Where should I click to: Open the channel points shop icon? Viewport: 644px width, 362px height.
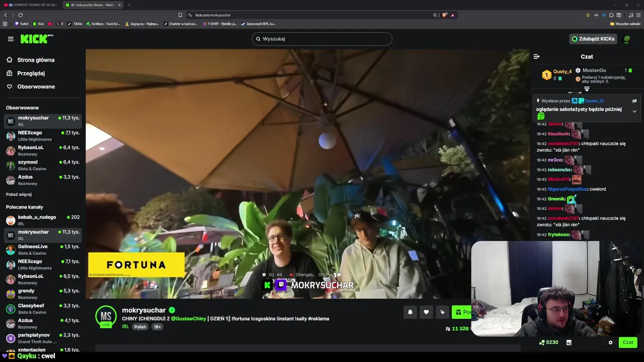pos(569,342)
